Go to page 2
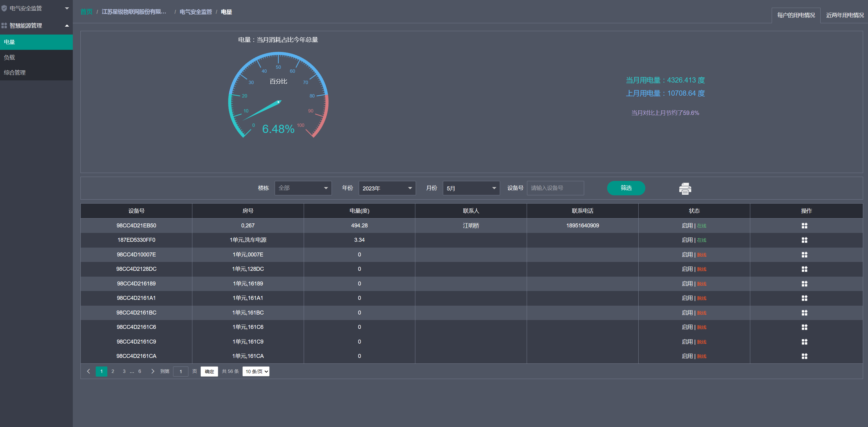The height and width of the screenshot is (427, 868). (x=113, y=371)
